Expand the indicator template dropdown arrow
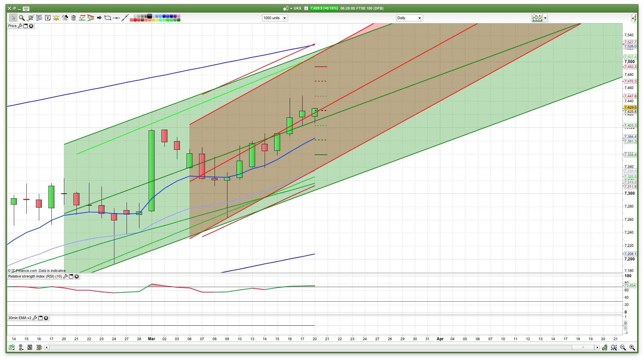644x360 pixels. pyautogui.click(x=545, y=18)
